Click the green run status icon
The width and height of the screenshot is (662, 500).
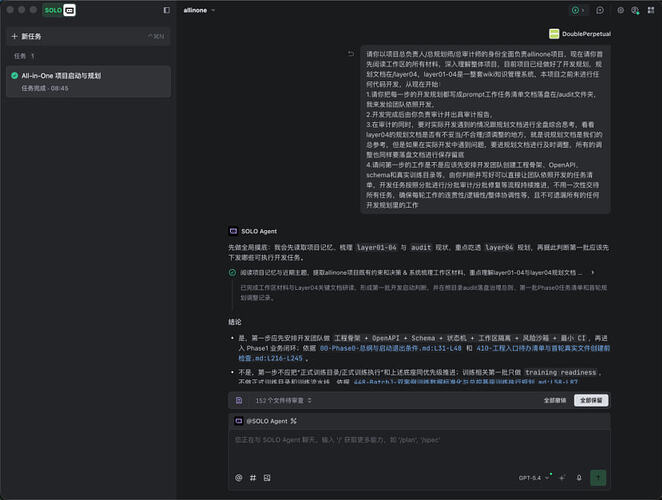[x=575, y=10]
